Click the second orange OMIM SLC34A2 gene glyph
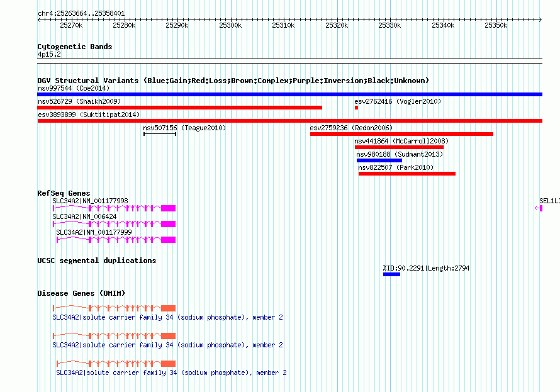560x392 pixels. pyautogui.click(x=115, y=336)
